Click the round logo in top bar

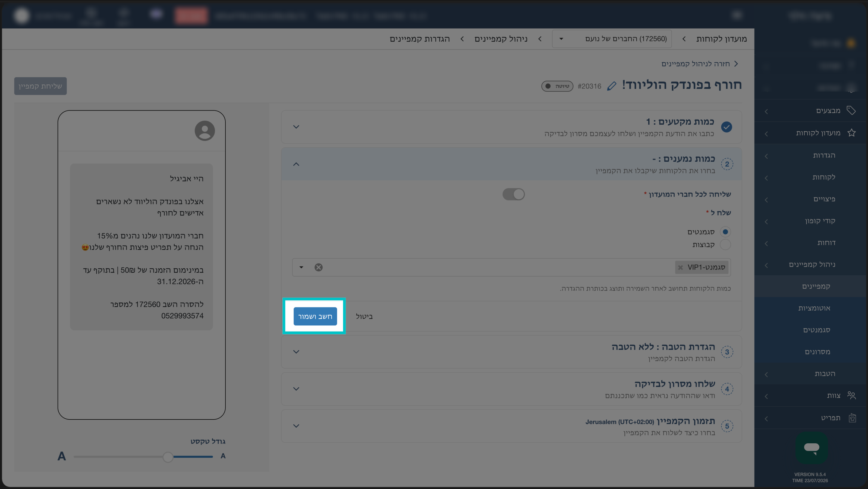[22, 15]
